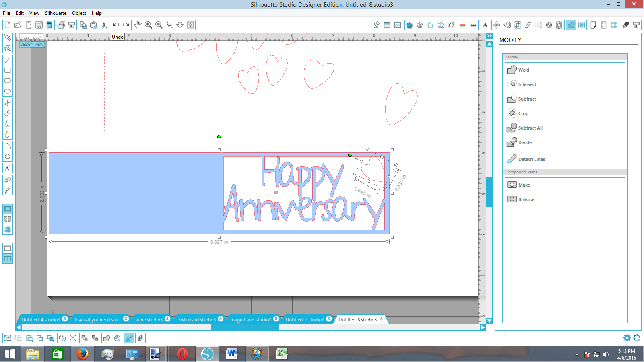The image size is (644, 362).
Task: Pick the Text tool in left toolbar
Action: [x=7, y=168]
